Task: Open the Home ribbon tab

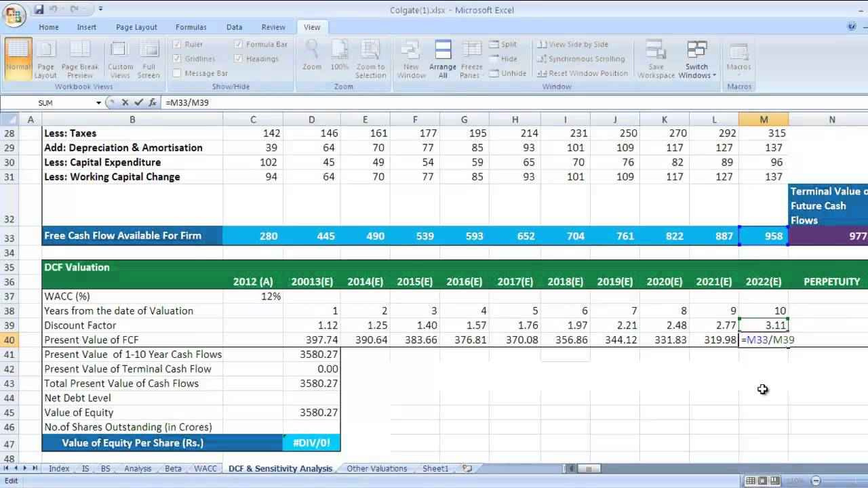Action: [x=49, y=27]
